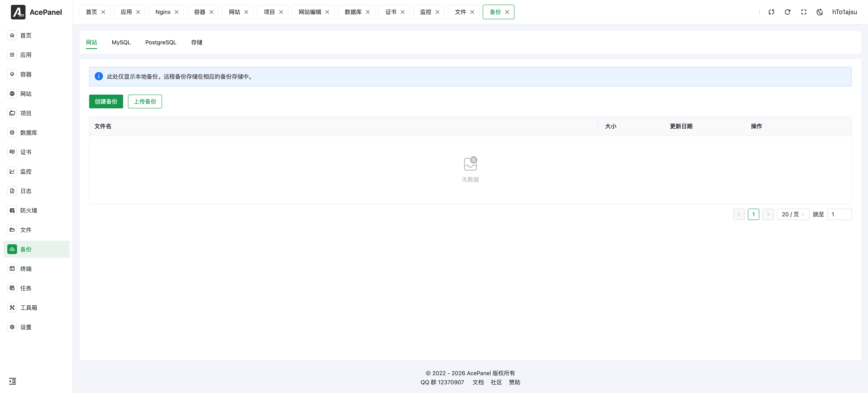Toggle dark mode with moon icon
Viewport: 868px width, 393px height.
click(x=819, y=12)
